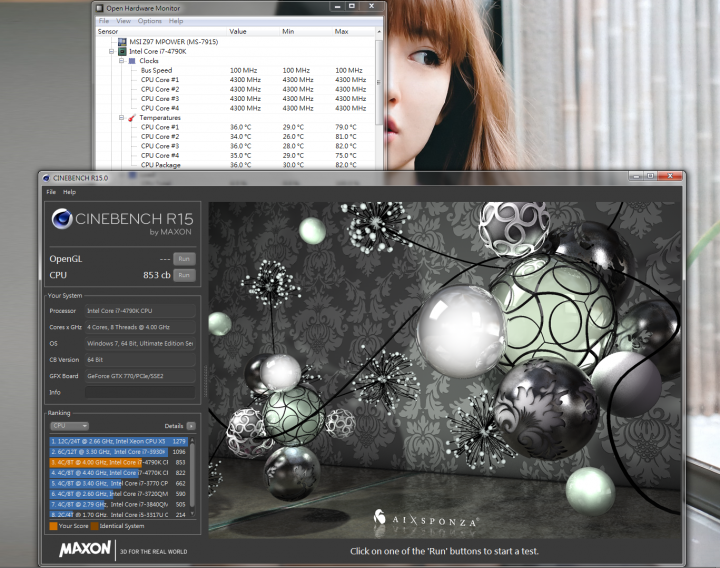Click the OS field Windows 7, 64 Bit
The width and height of the screenshot is (720, 568).
tap(140, 343)
